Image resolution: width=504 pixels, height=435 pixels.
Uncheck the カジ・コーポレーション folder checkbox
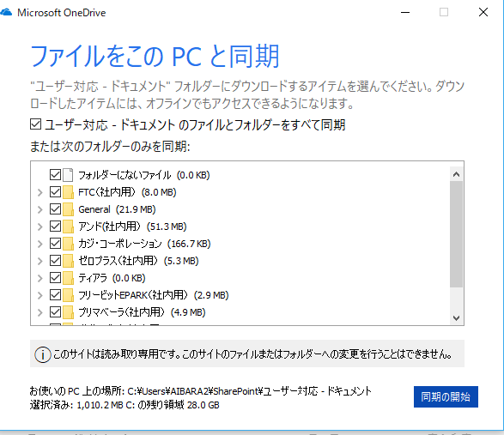coord(55,244)
